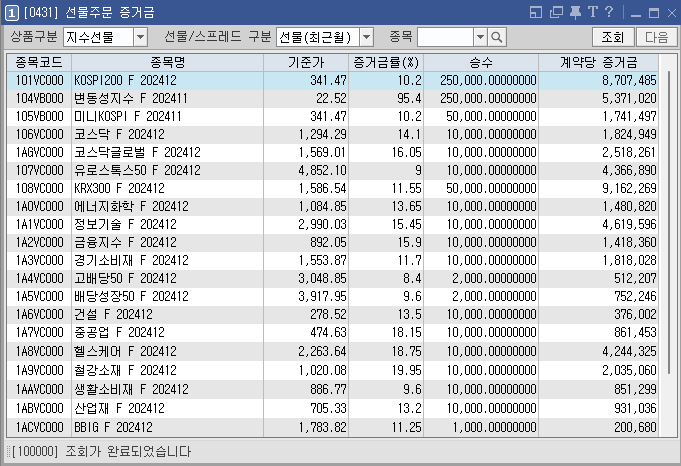Select row 배당성장50 F 202412
This screenshot has height=466, width=681.
pos(333,297)
